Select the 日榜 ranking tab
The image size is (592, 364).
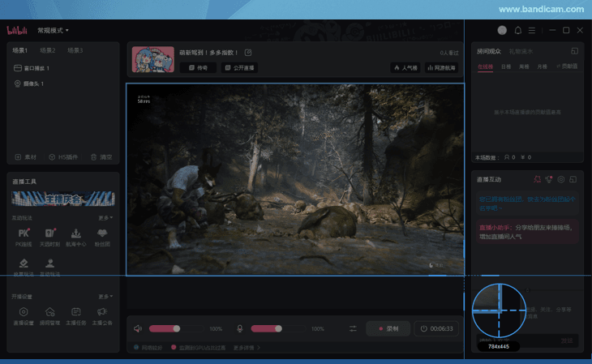[x=506, y=66]
